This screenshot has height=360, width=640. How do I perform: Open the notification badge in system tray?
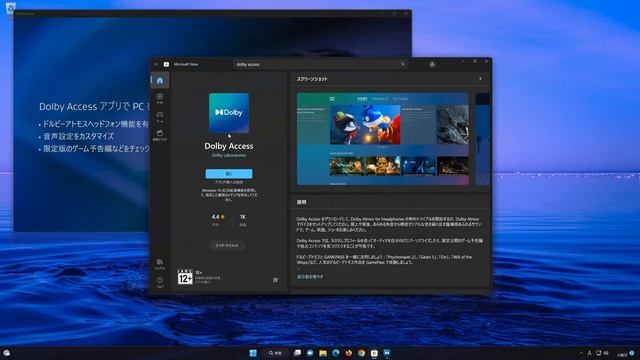(x=632, y=353)
